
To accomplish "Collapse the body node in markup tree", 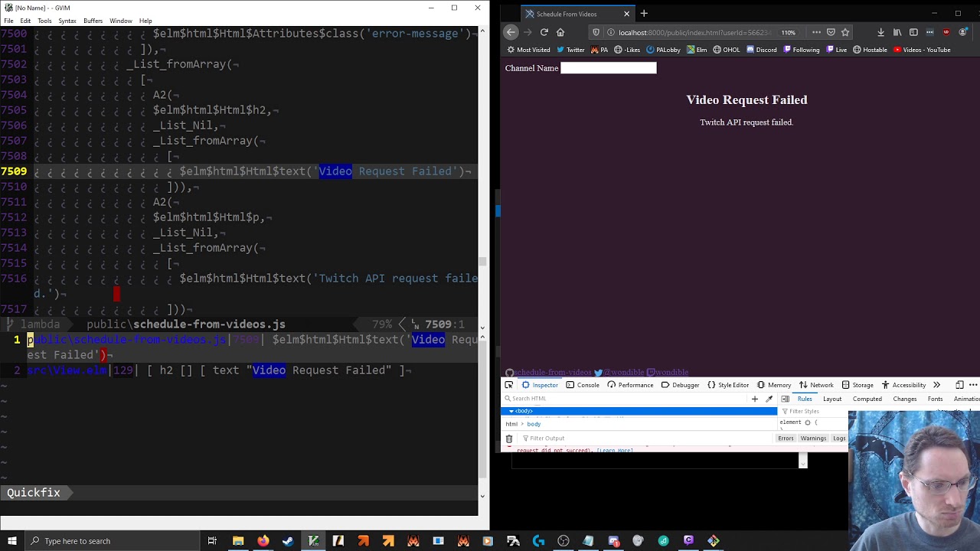I will point(511,412).
